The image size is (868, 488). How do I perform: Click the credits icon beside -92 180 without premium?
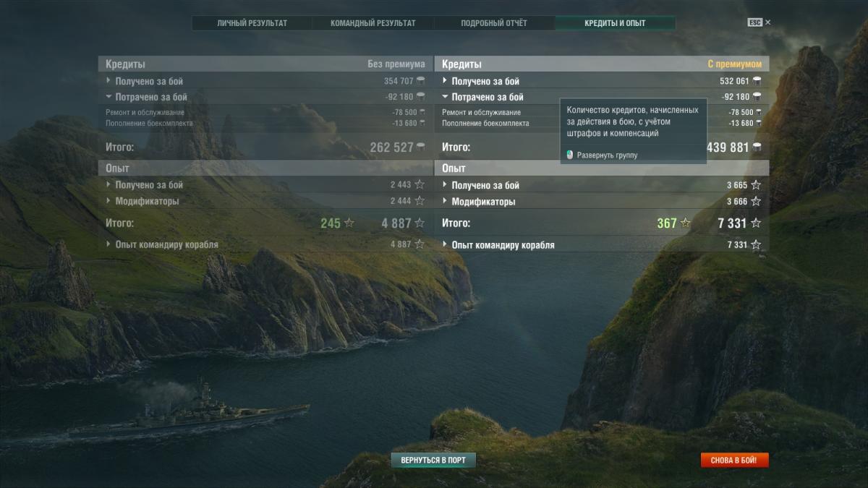[421, 97]
